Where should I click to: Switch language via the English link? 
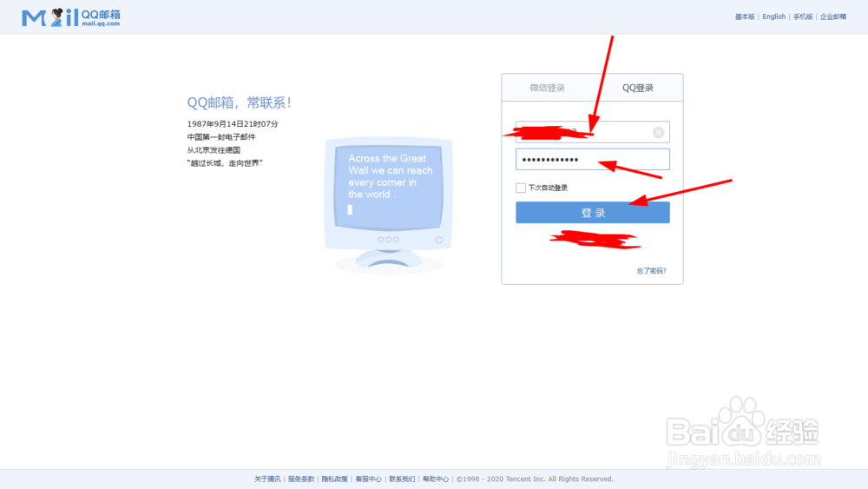(x=773, y=17)
